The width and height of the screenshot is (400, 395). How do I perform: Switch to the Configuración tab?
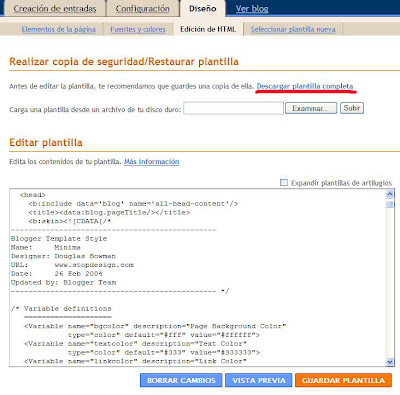tap(143, 9)
